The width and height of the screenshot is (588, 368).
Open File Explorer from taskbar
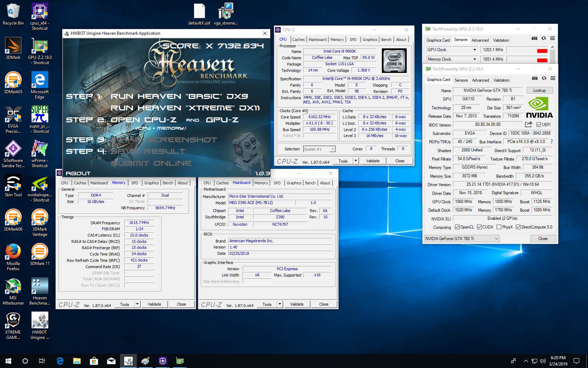click(x=77, y=361)
